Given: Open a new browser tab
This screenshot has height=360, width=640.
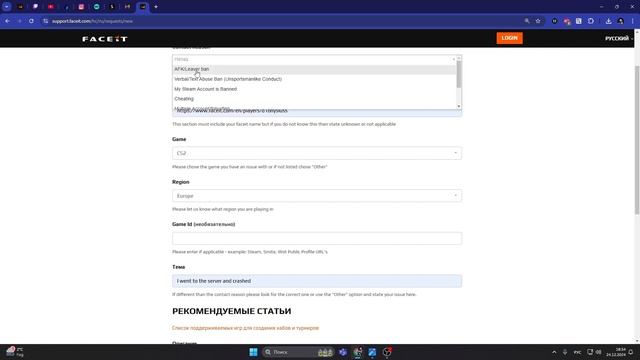Looking at the screenshot, I should [156, 7].
